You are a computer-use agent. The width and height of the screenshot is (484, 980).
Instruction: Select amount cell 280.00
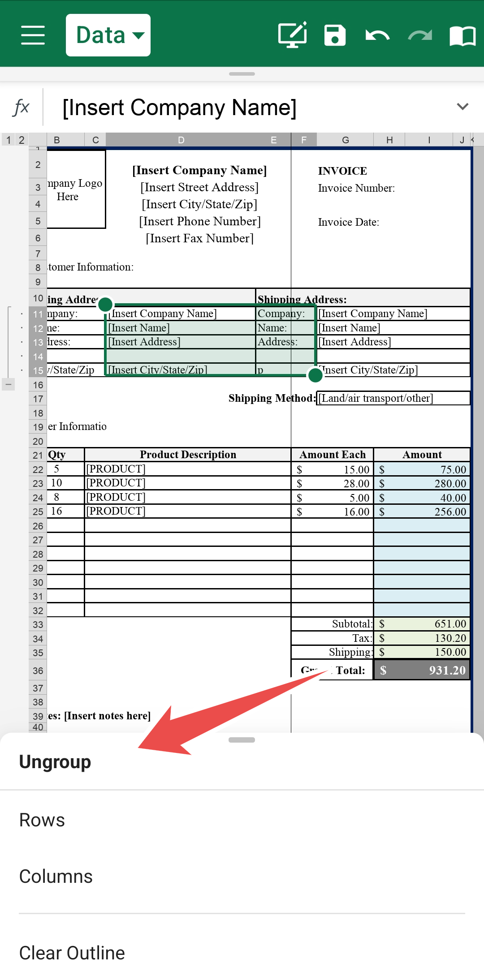(x=422, y=483)
